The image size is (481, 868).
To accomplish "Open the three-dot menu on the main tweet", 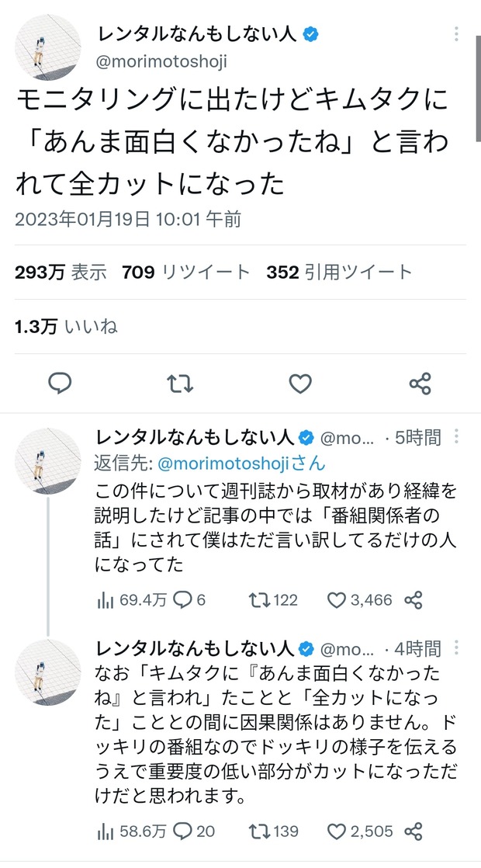I will tap(458, 35).
